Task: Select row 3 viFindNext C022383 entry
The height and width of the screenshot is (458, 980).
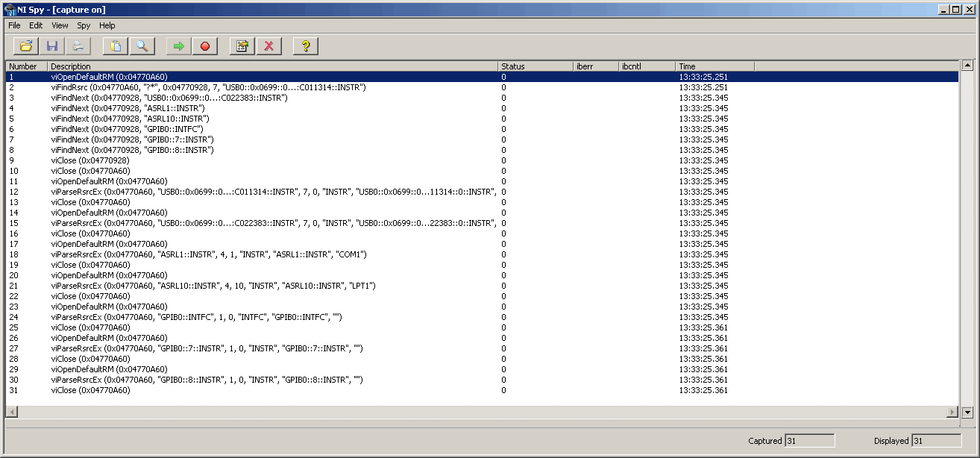Action: (x=482, y=98)
